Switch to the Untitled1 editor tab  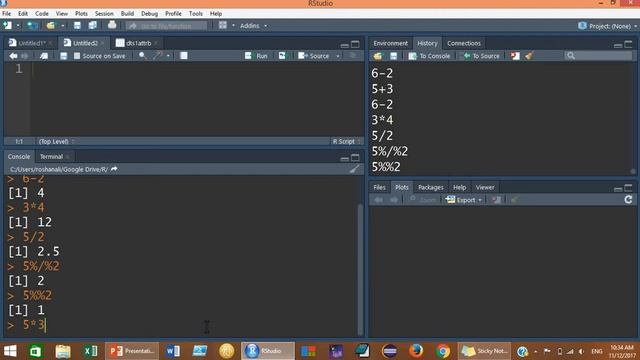pos(31,43)
